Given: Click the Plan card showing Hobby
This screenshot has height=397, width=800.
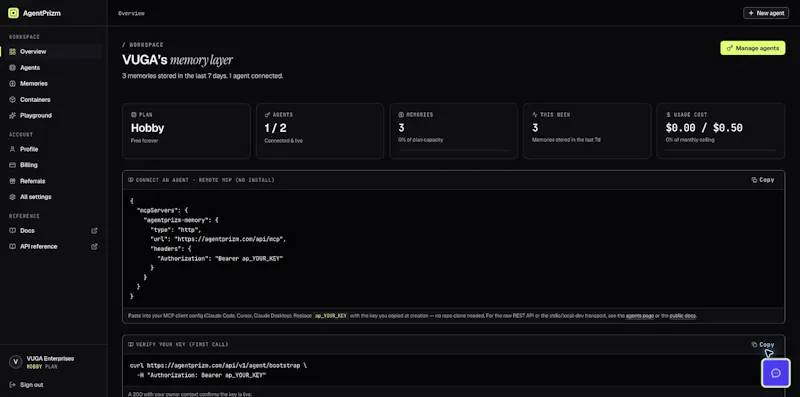Looking at the screenshot, I should (186, 131).
